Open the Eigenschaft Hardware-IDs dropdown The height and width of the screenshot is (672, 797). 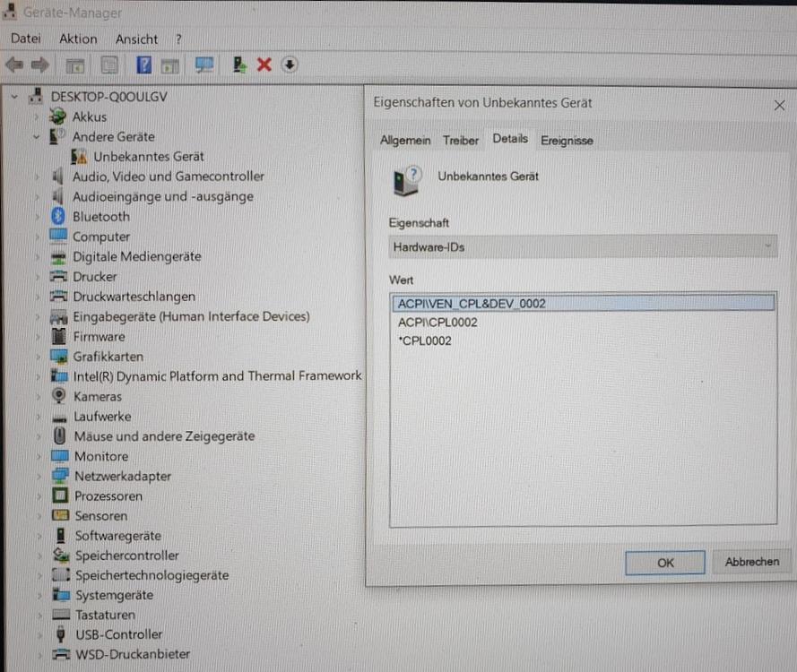[x=583, y=246]
